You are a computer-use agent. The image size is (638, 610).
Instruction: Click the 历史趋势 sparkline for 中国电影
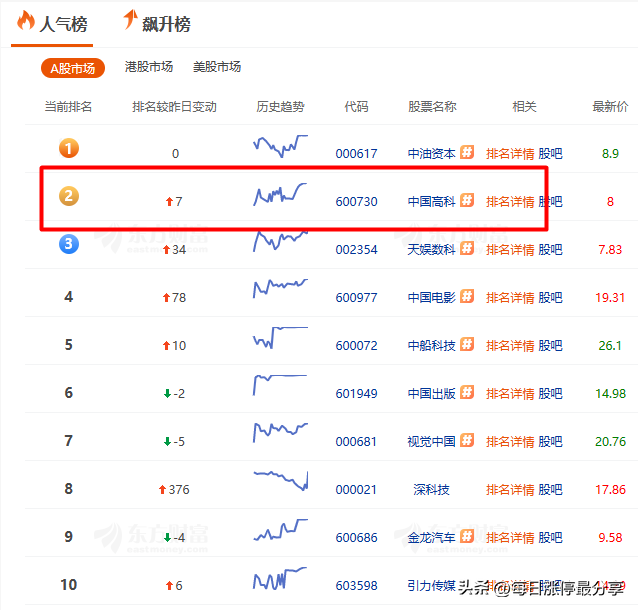(x=280, y=288)
